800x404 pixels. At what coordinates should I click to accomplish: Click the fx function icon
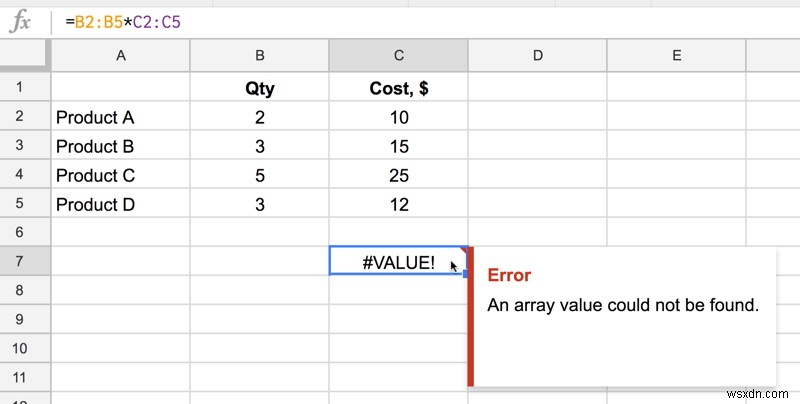20,22
